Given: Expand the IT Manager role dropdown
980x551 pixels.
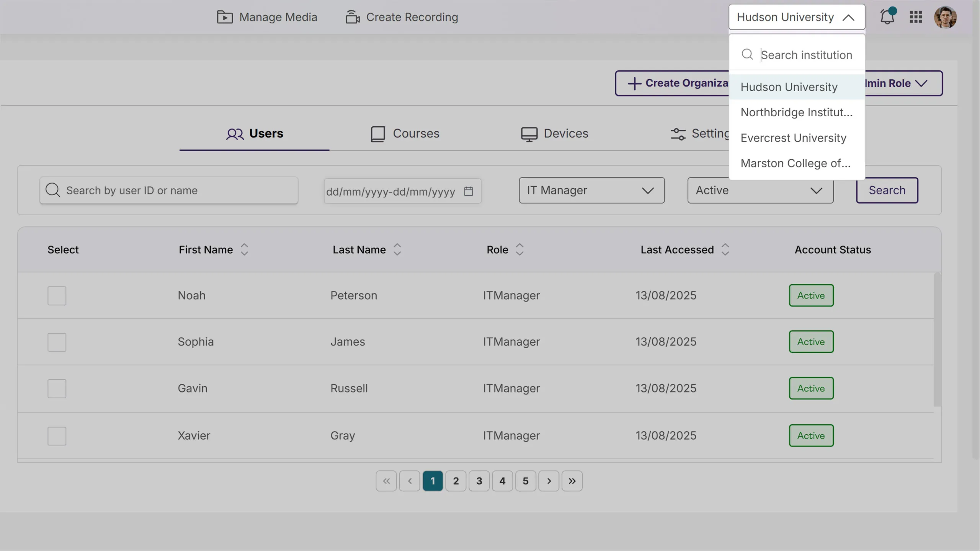Looking at the screenshot, I should click(x=591, y=190).
